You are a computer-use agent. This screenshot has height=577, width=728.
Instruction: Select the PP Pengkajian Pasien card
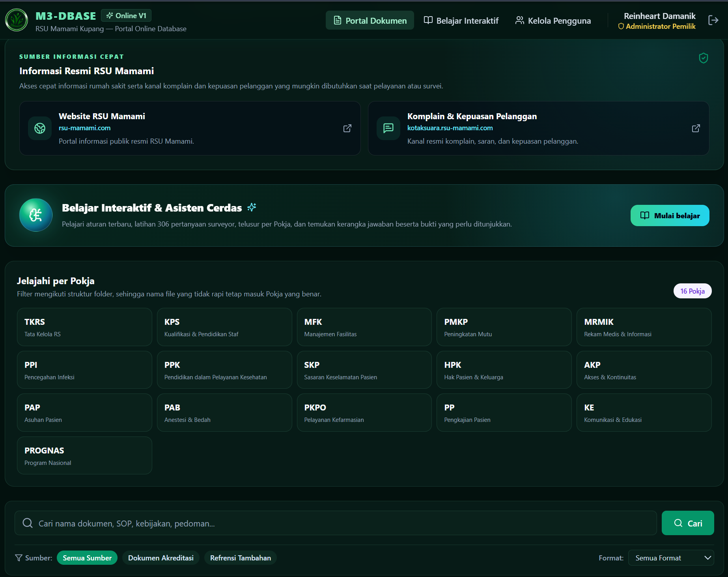(x=504, y=412)
